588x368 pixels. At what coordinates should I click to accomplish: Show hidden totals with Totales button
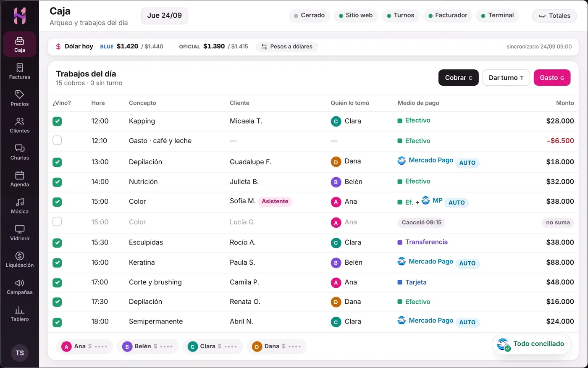click(x=554, y=16)
